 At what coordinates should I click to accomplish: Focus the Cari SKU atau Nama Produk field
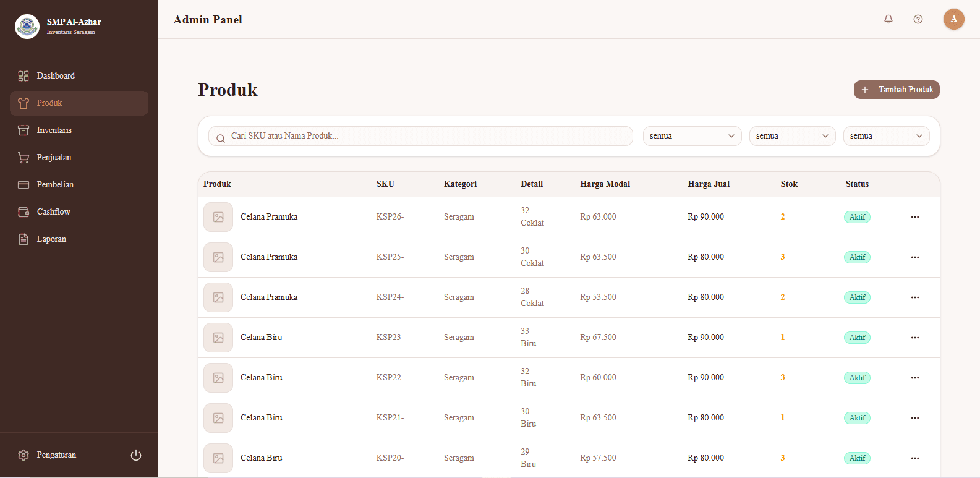(420, 136)
